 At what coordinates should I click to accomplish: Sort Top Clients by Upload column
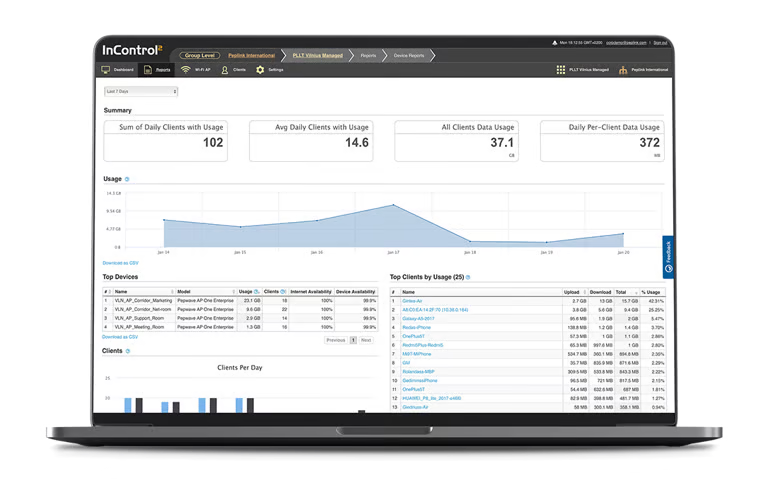tap(575, 292)
